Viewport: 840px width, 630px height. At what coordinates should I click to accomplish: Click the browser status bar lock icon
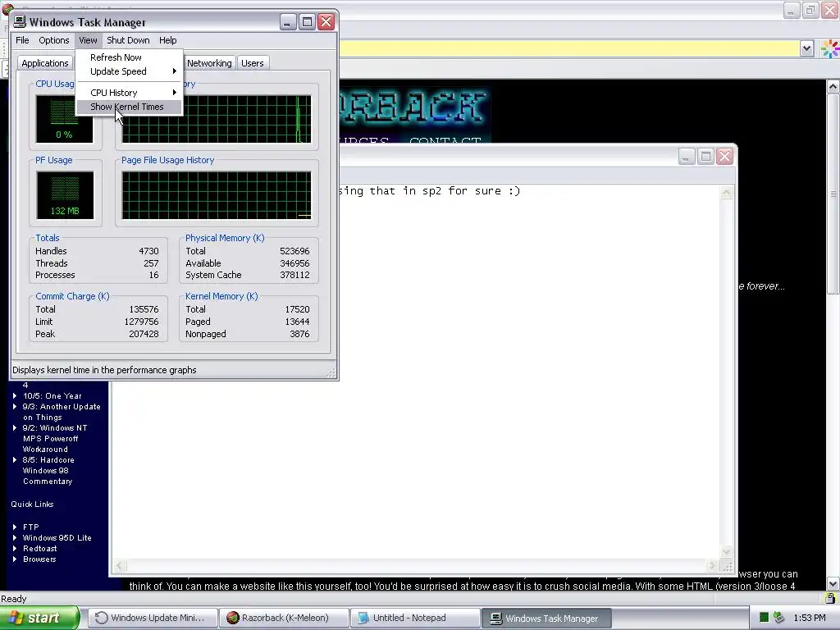click(x=830, y=598)
